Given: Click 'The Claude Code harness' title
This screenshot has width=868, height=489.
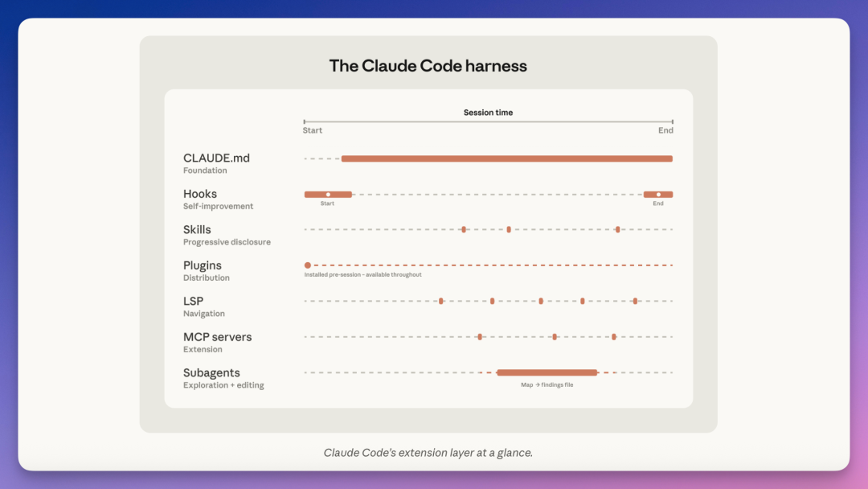Looking at the screenshot, I should [428, 66].
